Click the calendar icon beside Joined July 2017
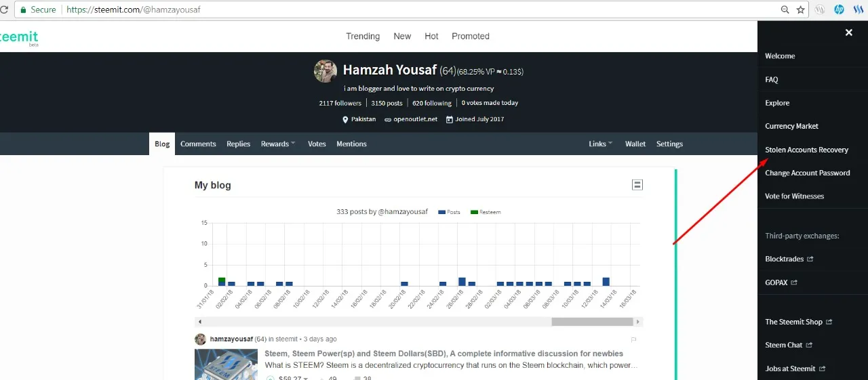868x380 pixels. pos(449,119)
